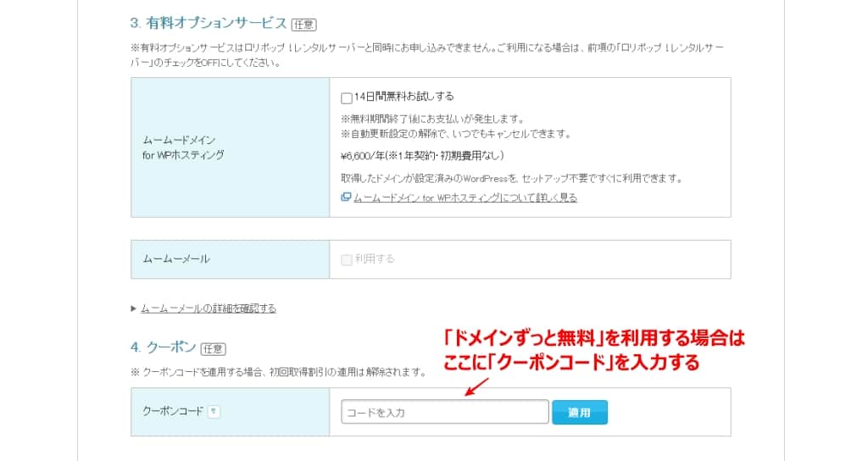Click the help icon next to クーポンコード
Image resolution: width=868 pixels, height=461 pixels.
pyautogui.click(x=214, y=412)
